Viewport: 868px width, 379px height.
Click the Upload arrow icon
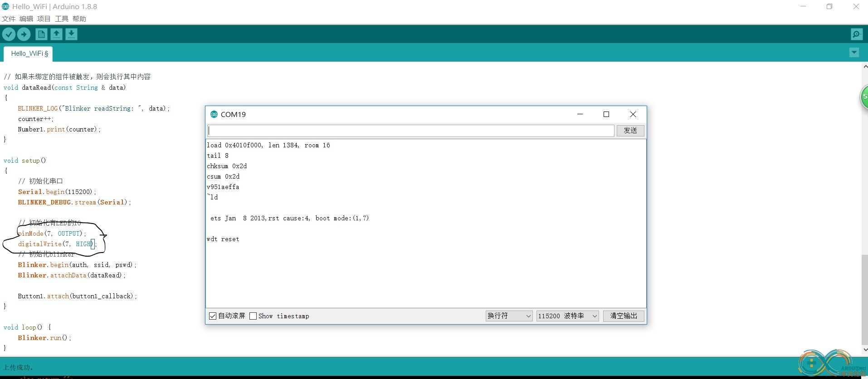24,34
